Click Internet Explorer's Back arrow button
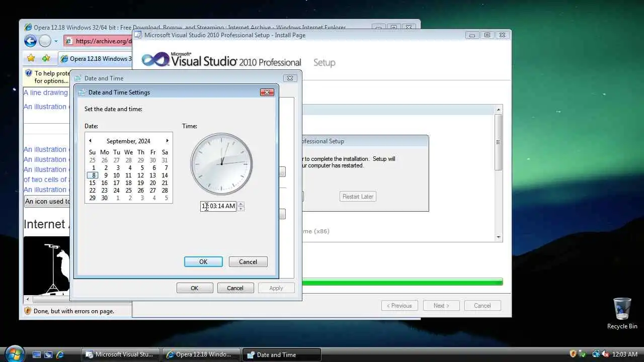Viewport: 644px width, 362px height. coord(30,41)
